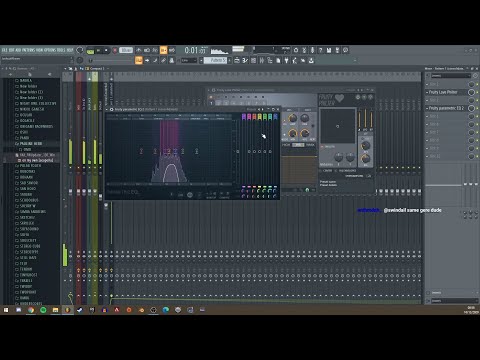The height and width of the screenshot is (360, 480).
Task: Toggle pattern/song mode switch
Action: coord(90,51)
